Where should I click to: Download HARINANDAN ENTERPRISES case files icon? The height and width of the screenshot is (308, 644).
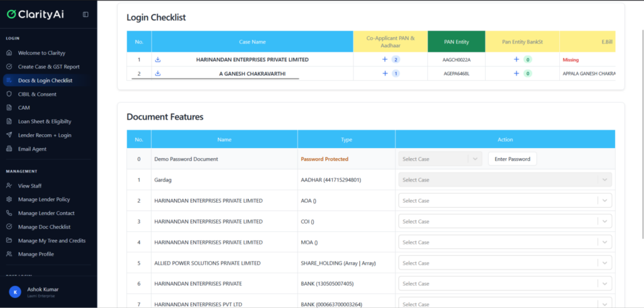[158, 60]
